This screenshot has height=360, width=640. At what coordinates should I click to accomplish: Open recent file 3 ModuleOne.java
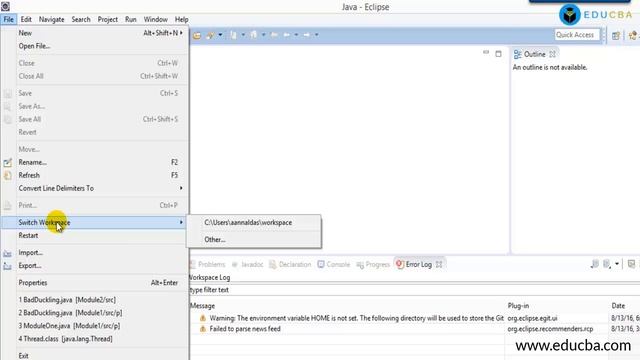click(x=94, y=326)
